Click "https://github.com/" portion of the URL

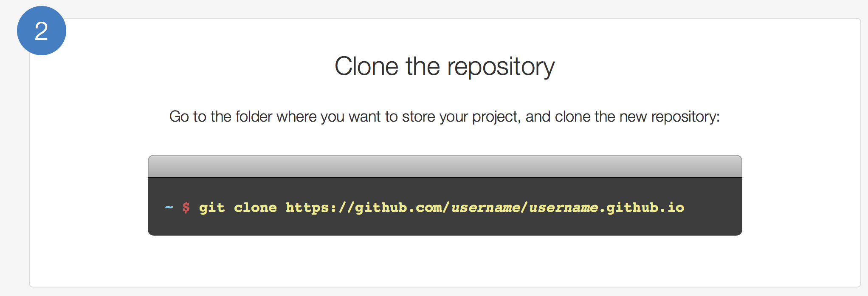click(x=367, y=208)
